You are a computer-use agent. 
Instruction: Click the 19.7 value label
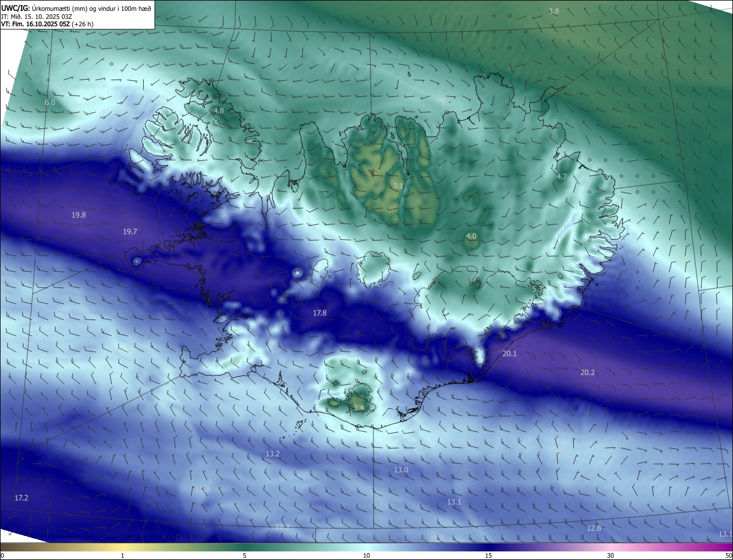click(x=130, y=232)
